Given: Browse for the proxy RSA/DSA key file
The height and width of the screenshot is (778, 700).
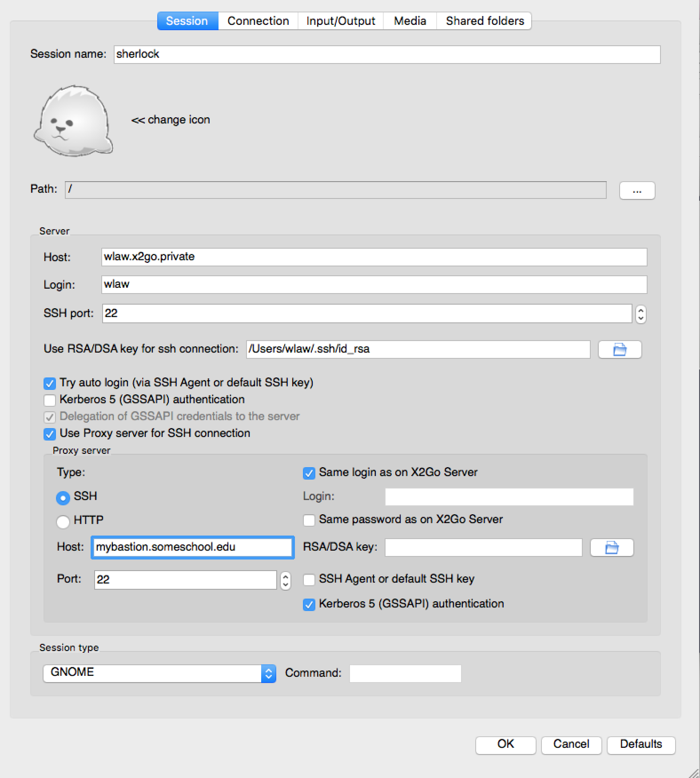Looking at the screenshot, I should [x=612, y=548].
